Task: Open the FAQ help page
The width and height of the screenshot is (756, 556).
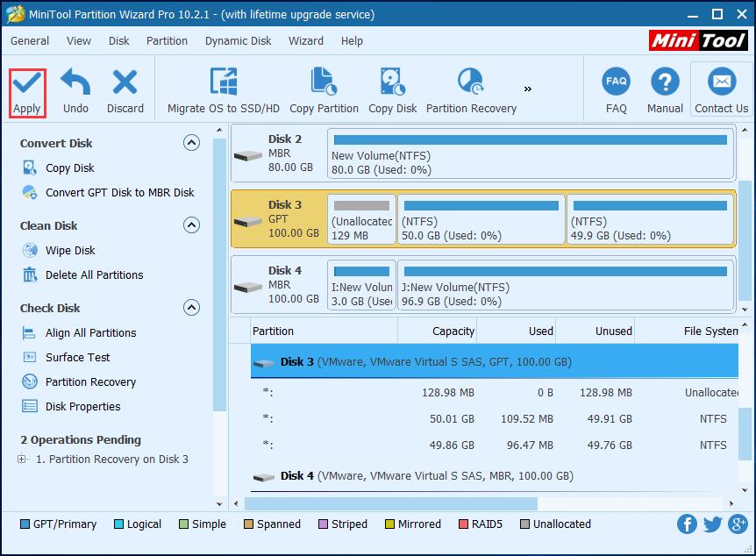Action: (x=616, y=84)
